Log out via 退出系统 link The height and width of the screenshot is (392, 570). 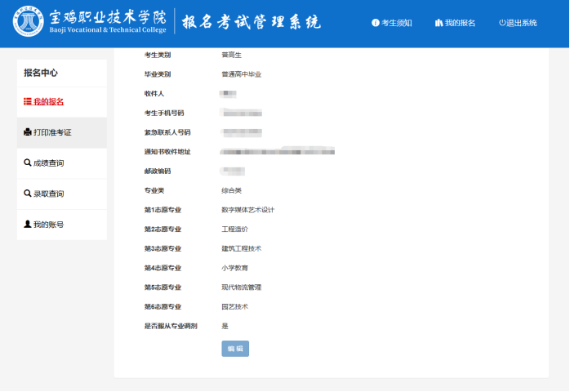click(x=522, y=23)
